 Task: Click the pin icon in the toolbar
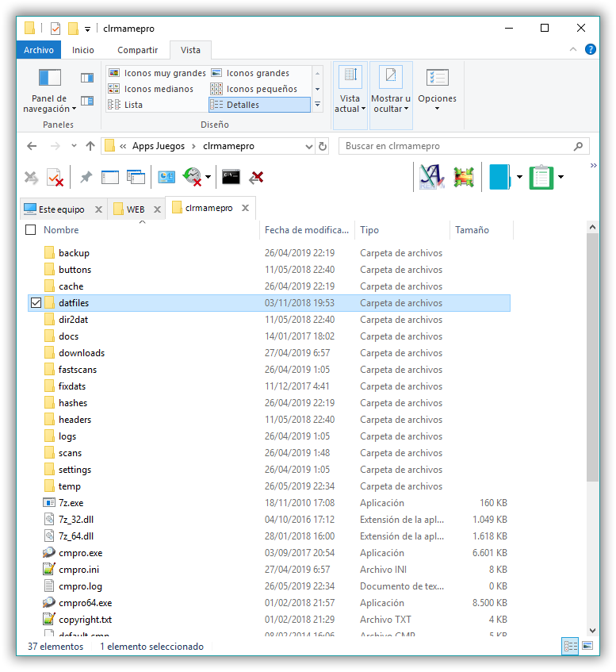click(86, 177)
